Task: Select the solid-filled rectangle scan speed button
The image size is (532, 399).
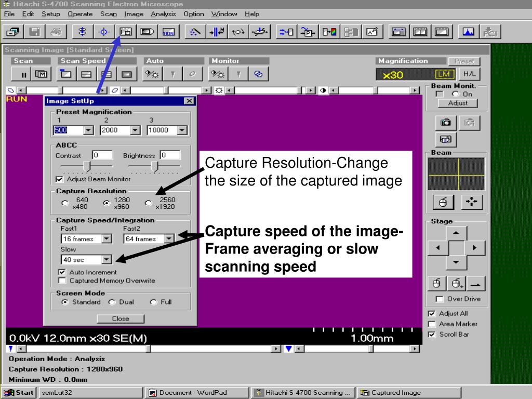Action: click(x=127, y=74)
